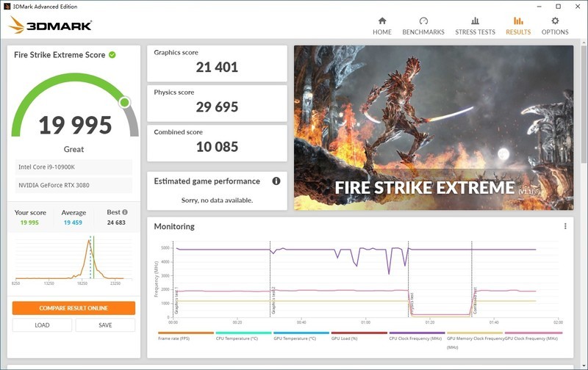Click the green knob on score gauge
Viewport: 588px width, 370px height.
[125, 102]
